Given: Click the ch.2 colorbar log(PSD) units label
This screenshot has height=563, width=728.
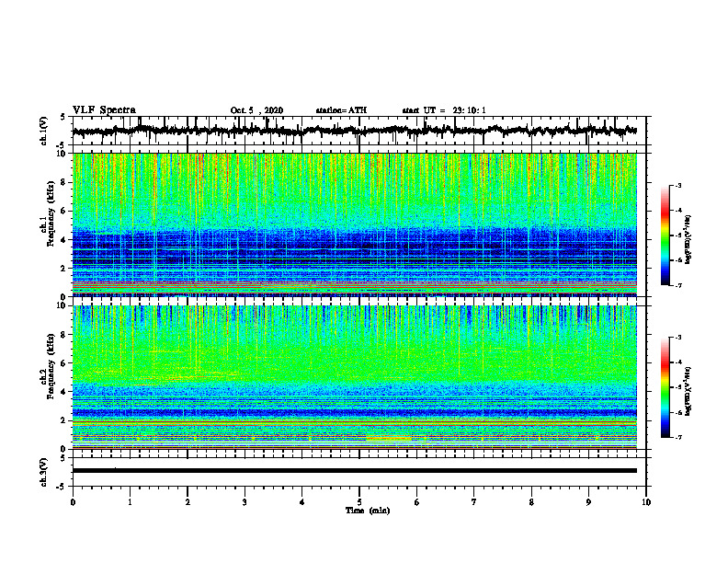Looking at the screenshot, I should [x=688, y=390].
